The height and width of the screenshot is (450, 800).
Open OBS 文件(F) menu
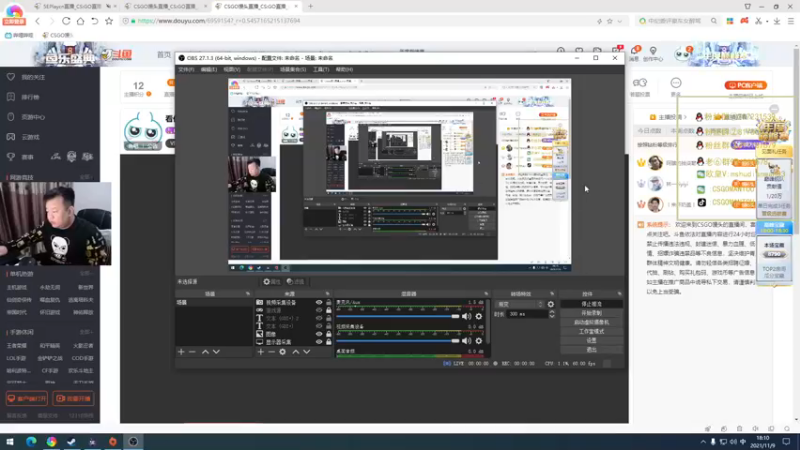(186, 69)
